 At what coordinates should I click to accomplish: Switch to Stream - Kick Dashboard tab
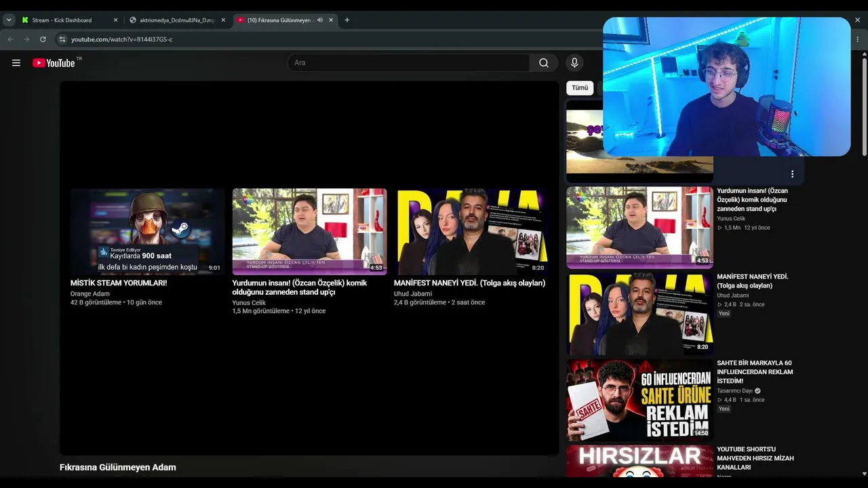tap(70, 20)
